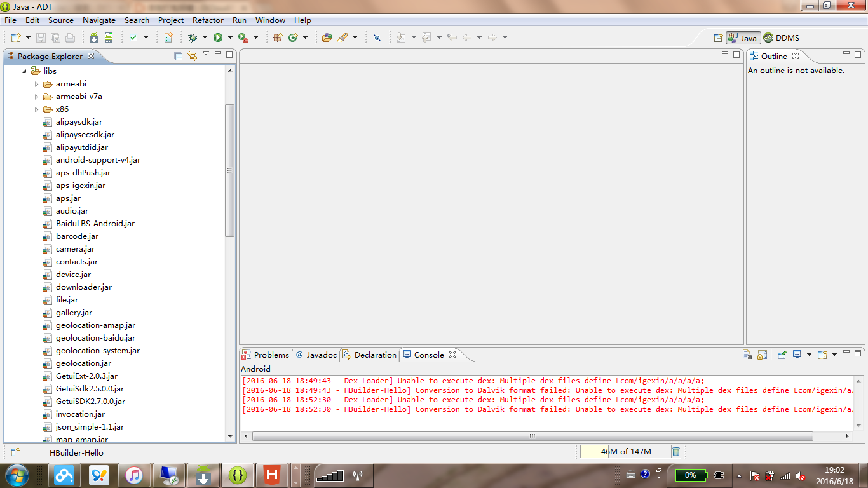This screenshot has width=868, height=488.
Task: Click the green Run button
Action: 218,37
